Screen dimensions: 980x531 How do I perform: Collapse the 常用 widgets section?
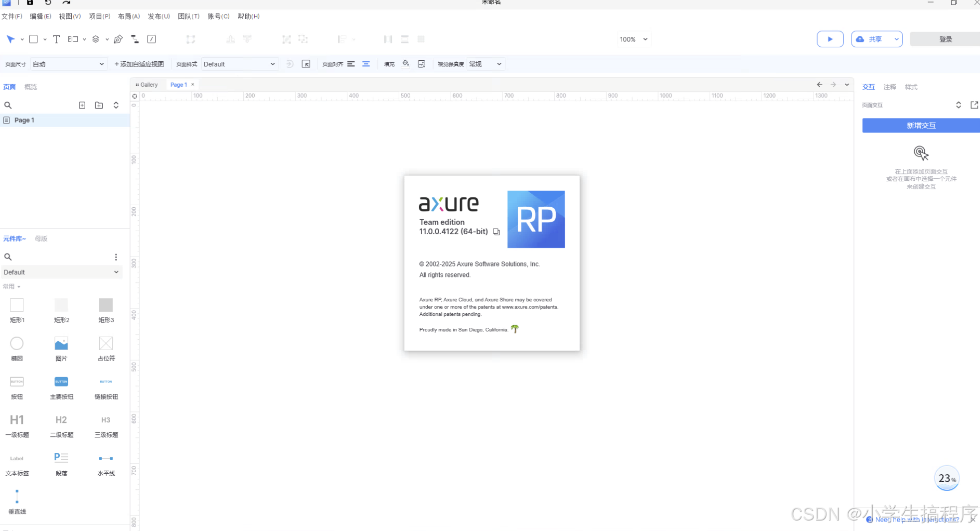(x=11, y=287)
